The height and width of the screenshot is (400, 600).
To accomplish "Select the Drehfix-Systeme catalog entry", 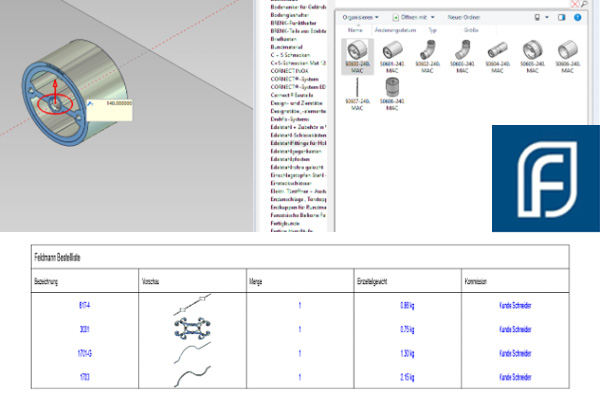I will click(x=289, y=119).
